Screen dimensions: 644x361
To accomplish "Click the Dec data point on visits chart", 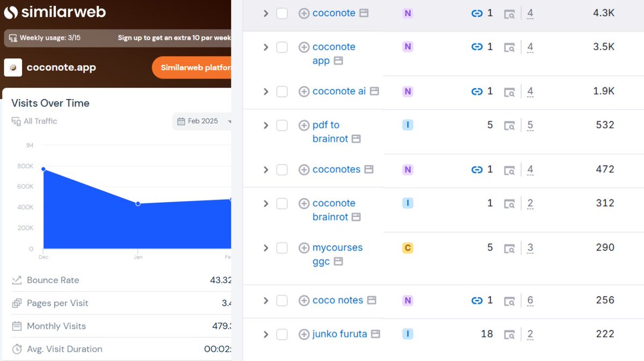I will point(43,169).
